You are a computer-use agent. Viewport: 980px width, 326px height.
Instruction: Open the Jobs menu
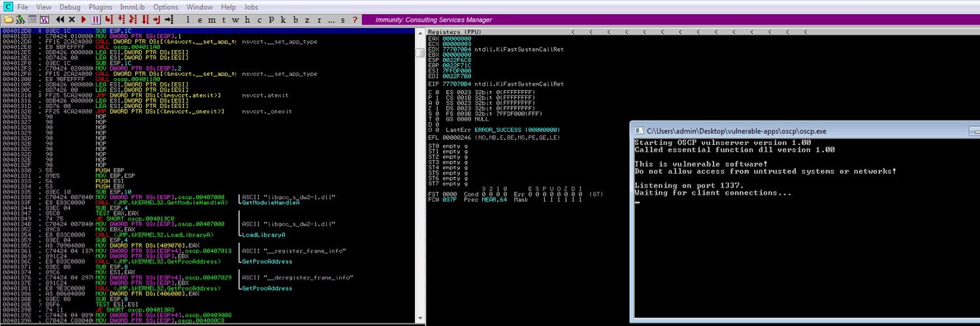(x=252, y=7)
